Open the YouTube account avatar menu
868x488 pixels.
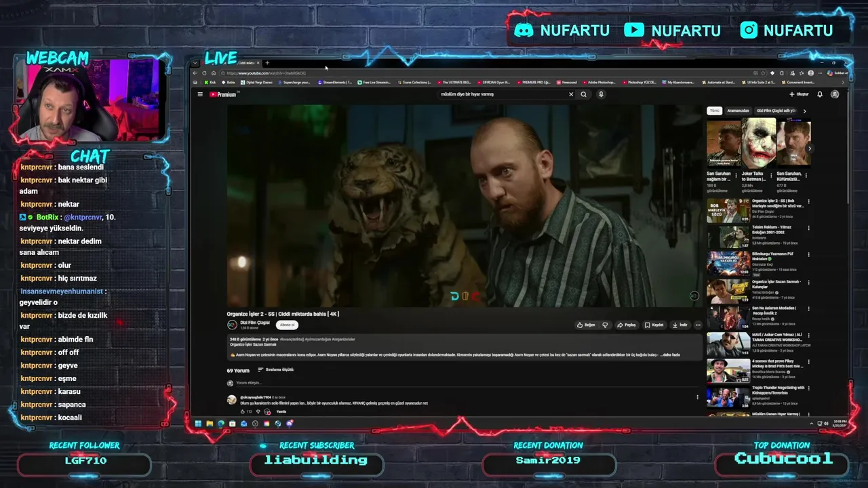click(835, 94)
